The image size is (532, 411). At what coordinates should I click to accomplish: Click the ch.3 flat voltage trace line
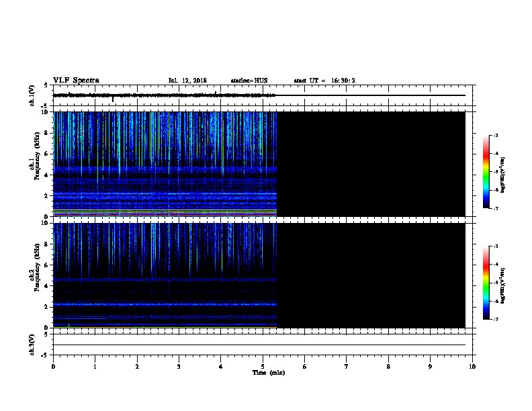(259, 345)
